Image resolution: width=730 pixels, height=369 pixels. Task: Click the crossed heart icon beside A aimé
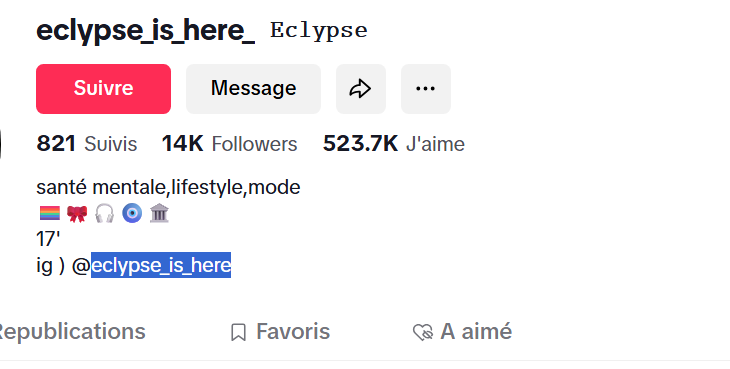[x=423, y=332]
